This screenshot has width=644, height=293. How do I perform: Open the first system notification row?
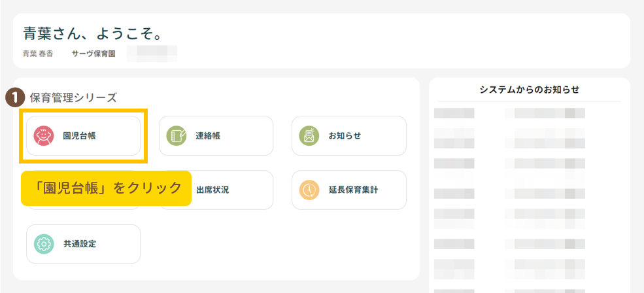tap(510, 113)
